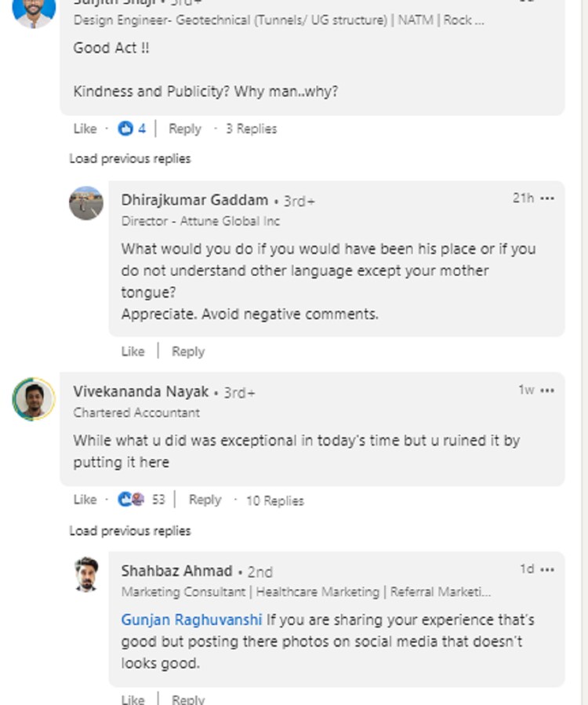Click Vivekananda Nayak's profile avatar
This screenshot has width=588, height=705.
34,399
